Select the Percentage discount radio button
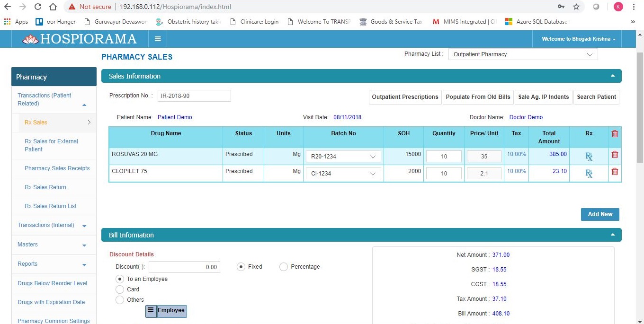The width and height of the screenshot is (644, 324). click(x=283, y=266)
